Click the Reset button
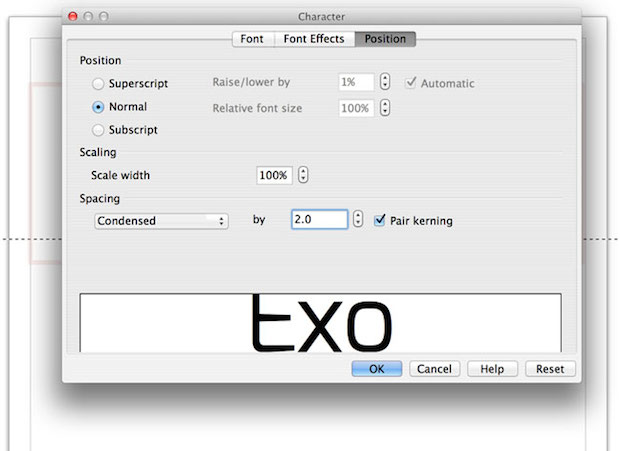 (550, 369)
